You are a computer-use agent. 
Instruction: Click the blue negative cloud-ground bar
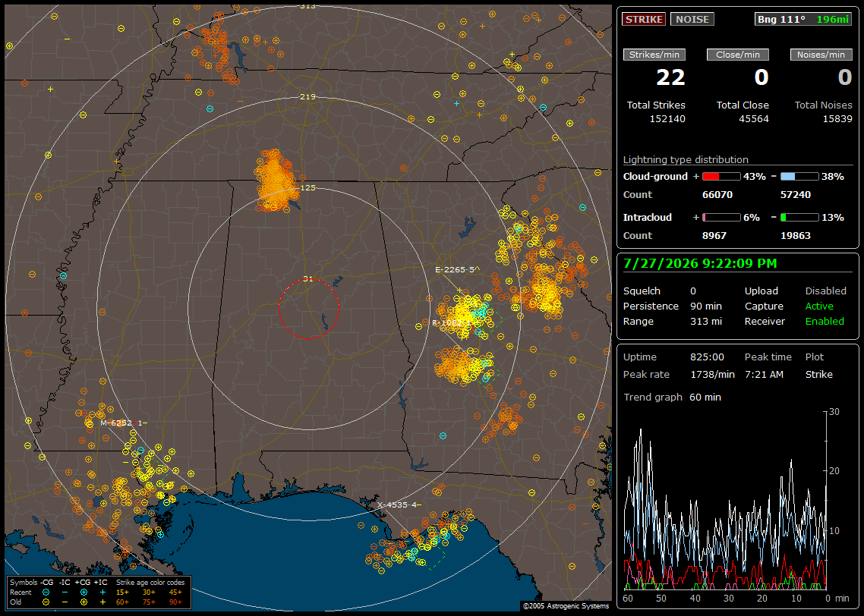(x=799, y=177)
